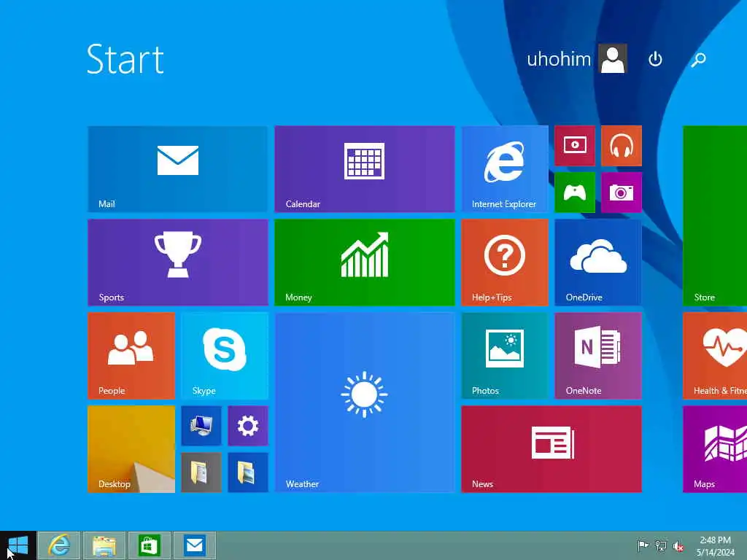
Task: Click the Windows Start button in taskbar
Action: pyautogui.click(x=18, y=545)
